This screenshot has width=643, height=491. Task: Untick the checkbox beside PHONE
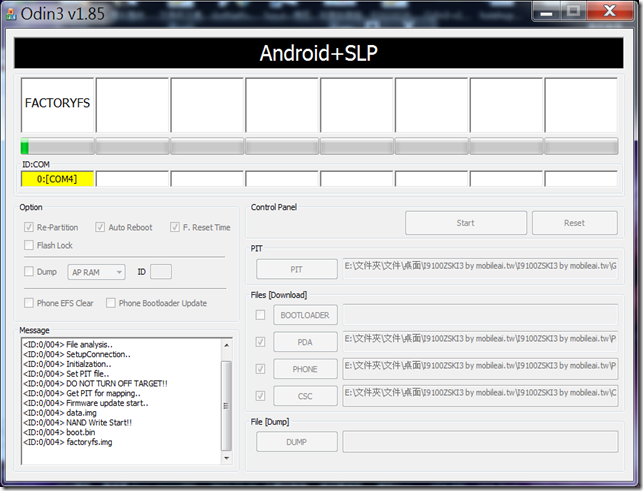[x=260, y=369]
